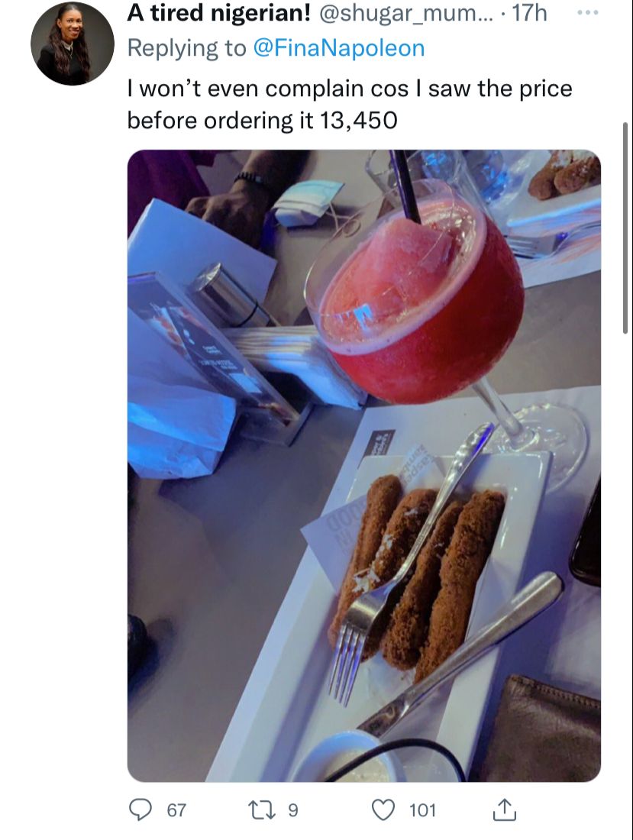Click the Replying to label
This screenshot has height=840, width=633.
pyautogui.click(x=186, y=47)
